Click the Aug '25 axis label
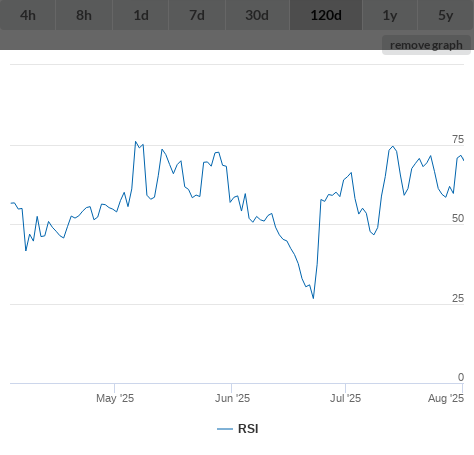This screenshot has width=474, height=455. (x=446, y=398)
